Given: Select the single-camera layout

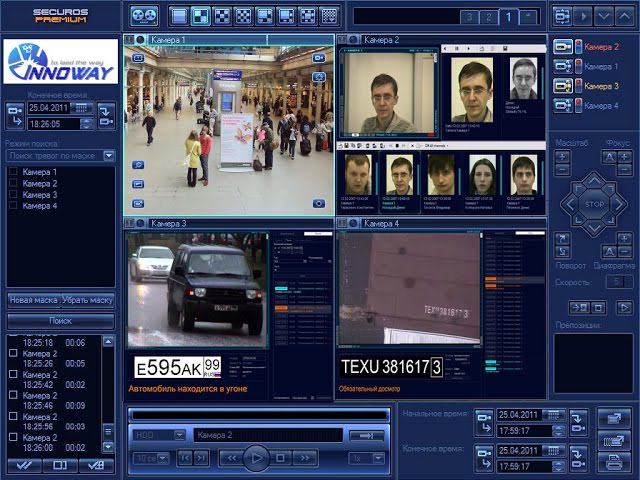Looking at the screenshot, I should tap(179, 16).
